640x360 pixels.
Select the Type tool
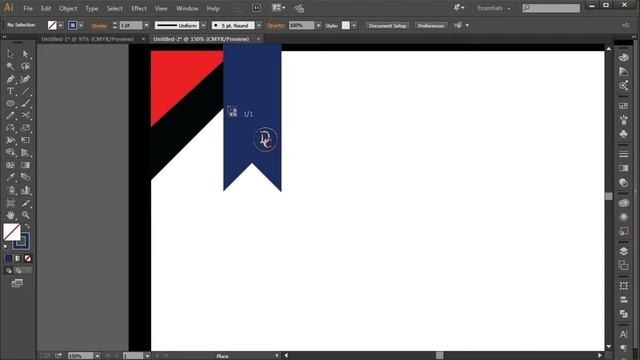click(x=11, y=91)
